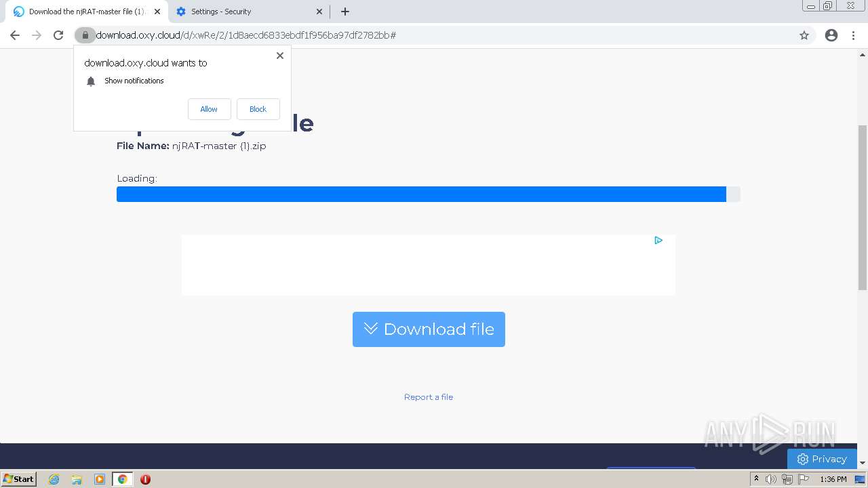Block notifications from download.oxy.cloud
The width and height of the screenshot is (868, 488).
258,109
